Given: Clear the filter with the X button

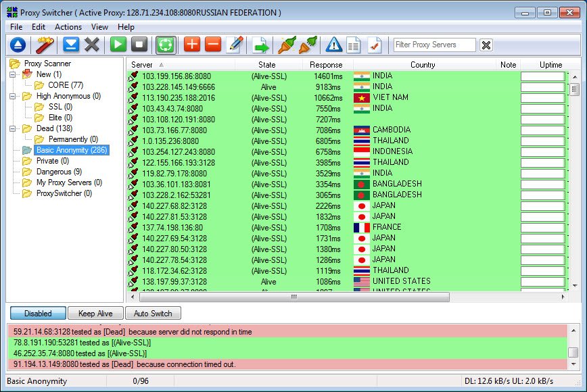Looking at the screenshot, I should (x=486, y=45).
